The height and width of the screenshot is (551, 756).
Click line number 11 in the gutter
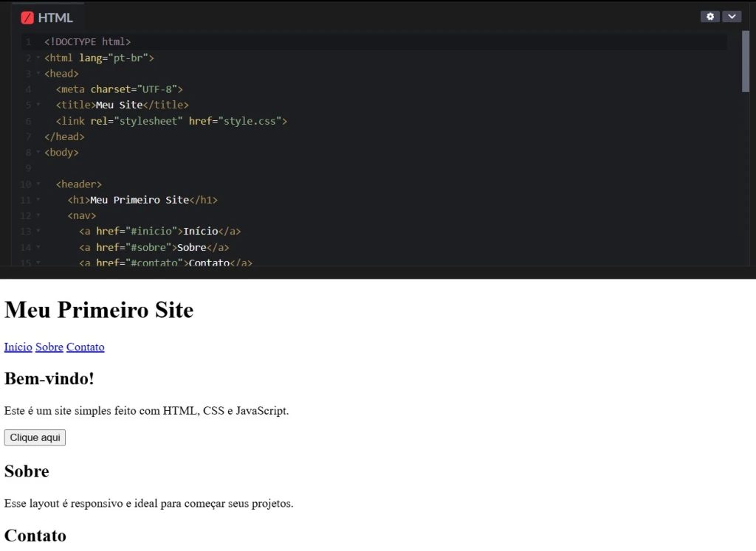click(27, 200)
